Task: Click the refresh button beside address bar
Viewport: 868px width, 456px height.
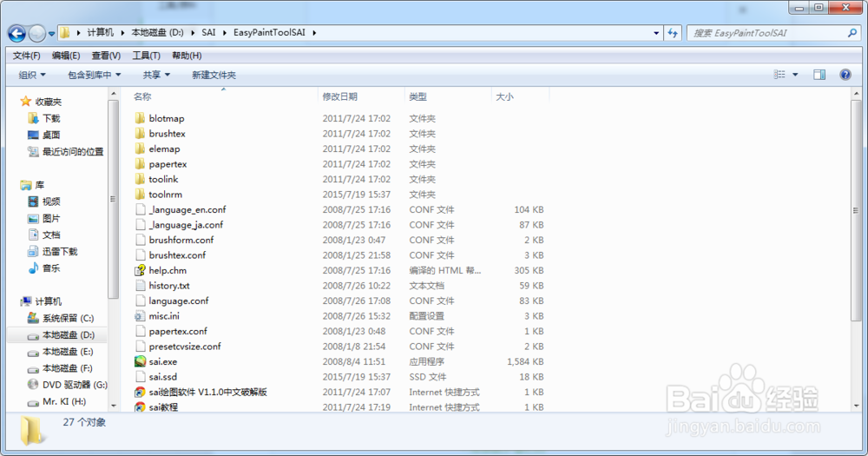Action: click(x=673, y=33)
